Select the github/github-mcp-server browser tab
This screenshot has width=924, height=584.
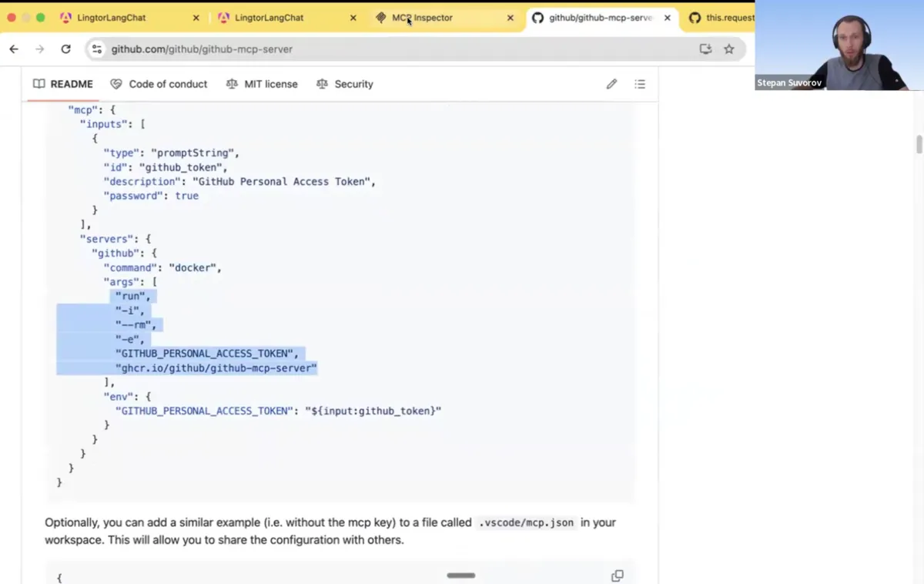(601, 18)
